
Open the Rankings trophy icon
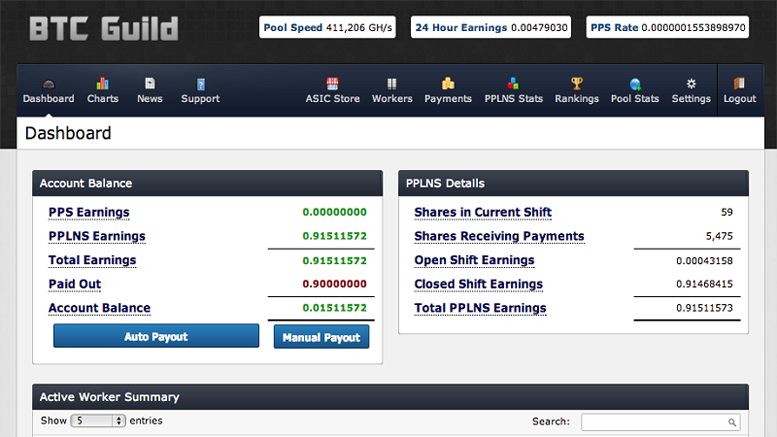[x=577, y=83]
